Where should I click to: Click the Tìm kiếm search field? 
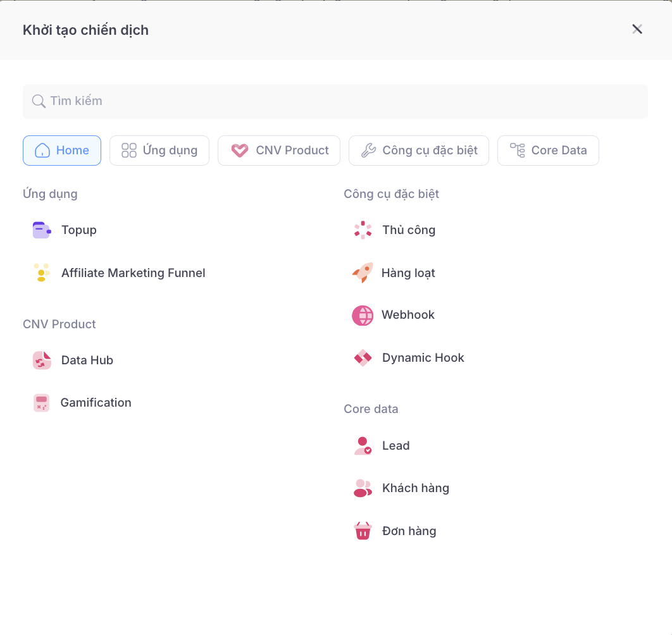point(335,101)
